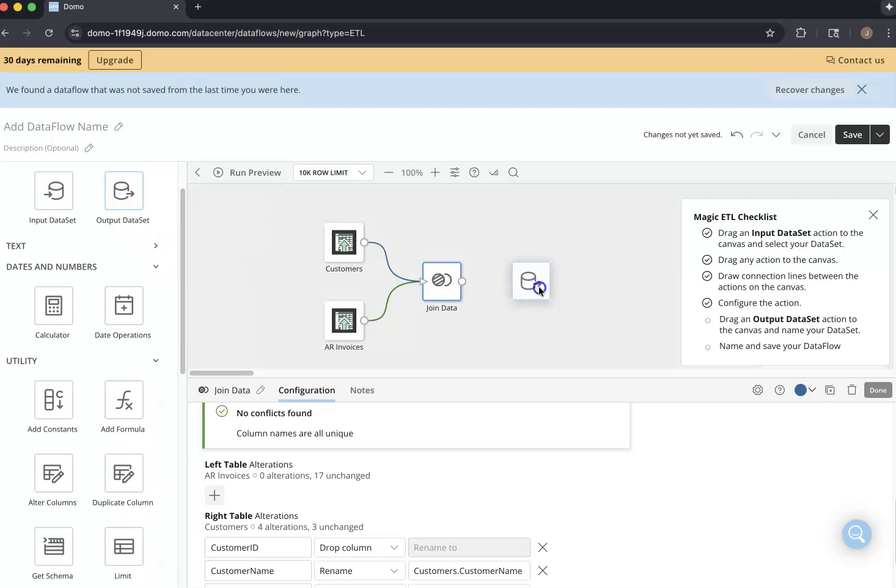Image resolution: width=896 pixels, height=588 pixels.
Task: Click the Get Schema tile
Action: point(53,546)
